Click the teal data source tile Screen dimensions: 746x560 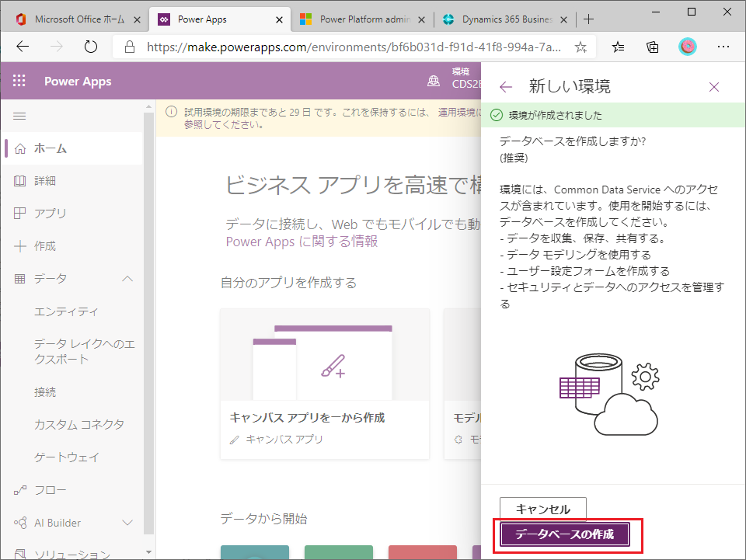tap(255, 552)
